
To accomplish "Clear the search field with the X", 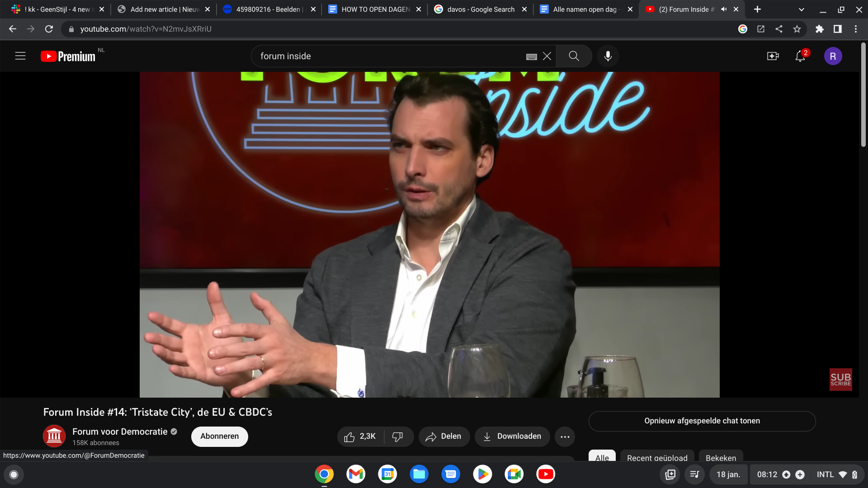I will [547, 56].
